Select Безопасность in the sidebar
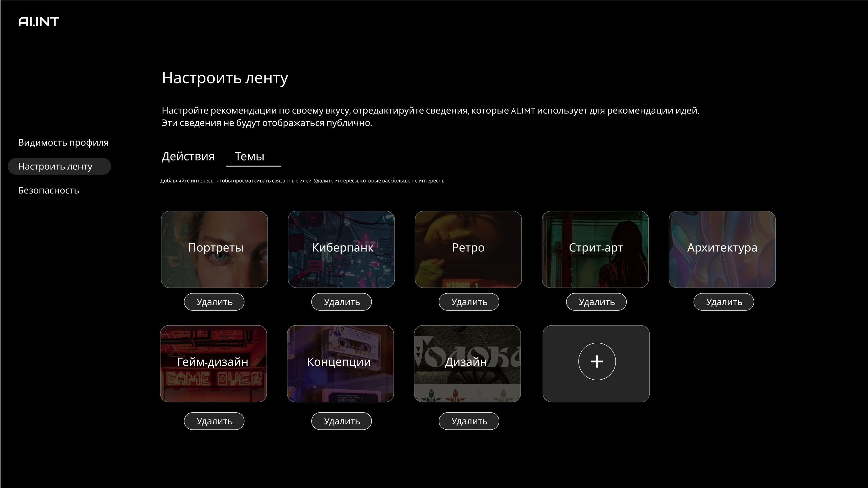The height and width of the screenshot is (488, 868). click(x=48, y=190)
